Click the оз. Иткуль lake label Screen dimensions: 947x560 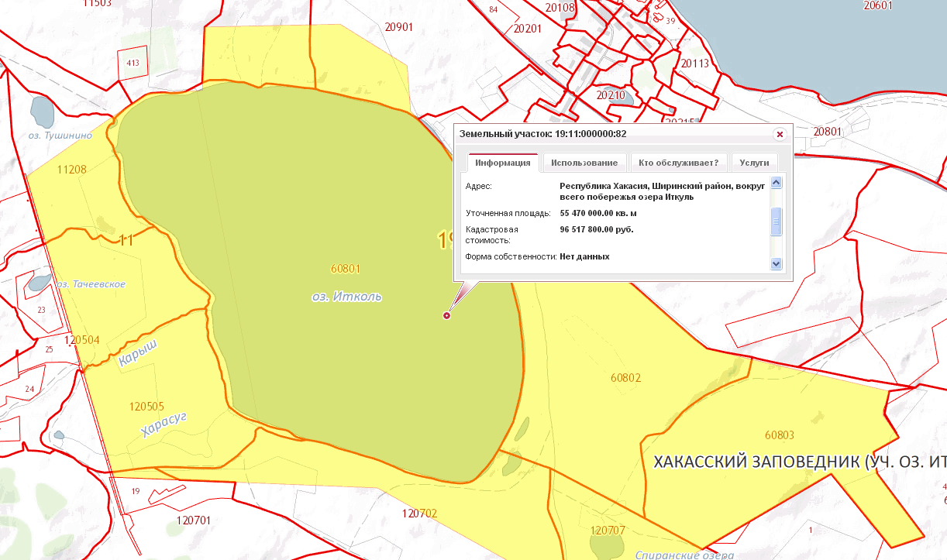point(346,297)
